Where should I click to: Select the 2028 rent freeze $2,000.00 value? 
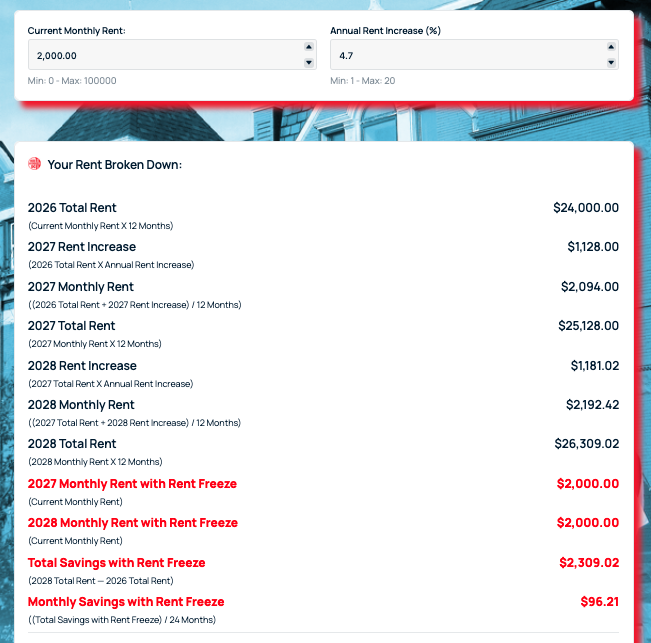587,523
